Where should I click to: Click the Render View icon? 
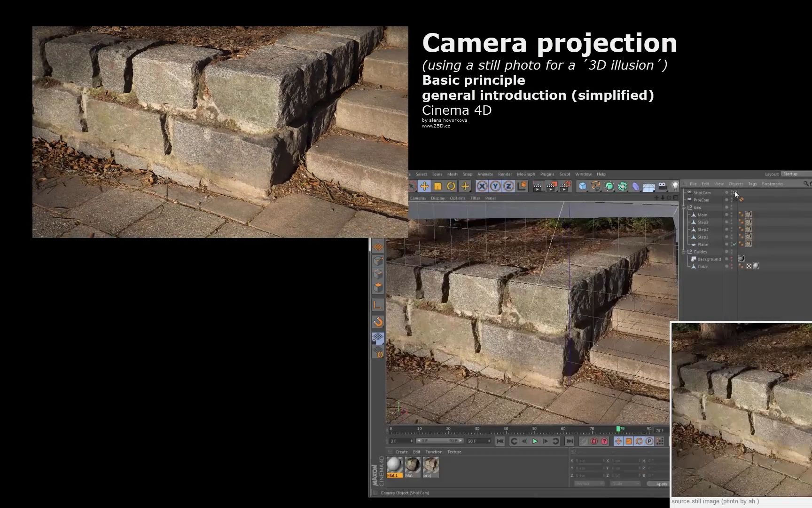tap(538, 186)
